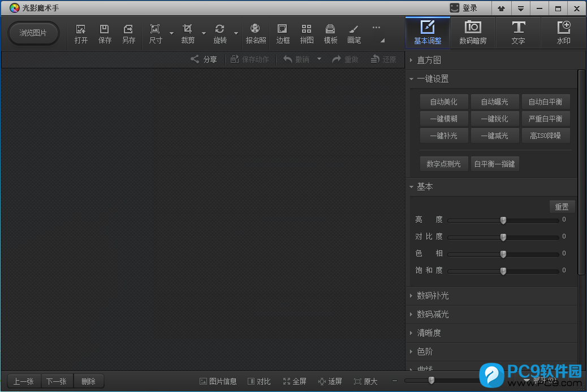Select the 裁剪 (Crop) tool

[x=188, y=34]
